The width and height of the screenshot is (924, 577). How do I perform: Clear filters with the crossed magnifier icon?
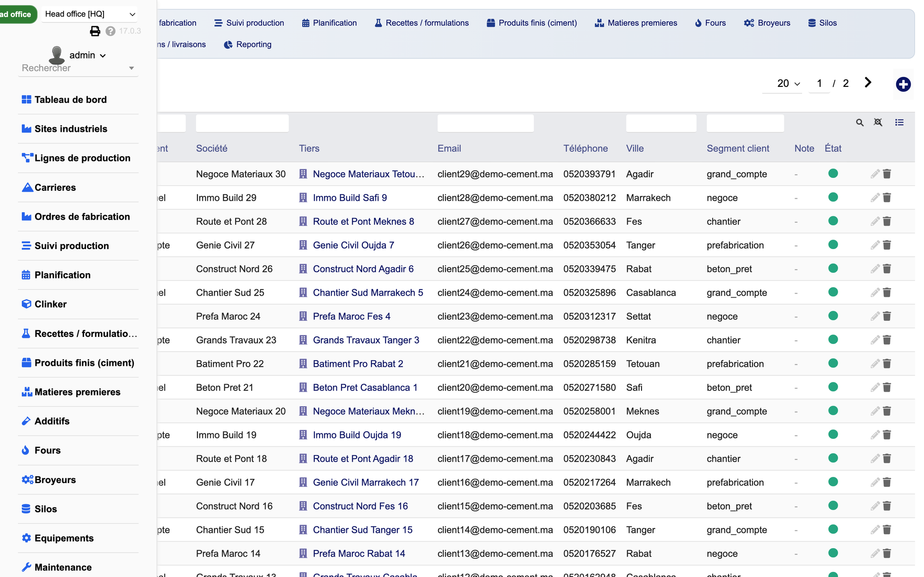(878, 122)
